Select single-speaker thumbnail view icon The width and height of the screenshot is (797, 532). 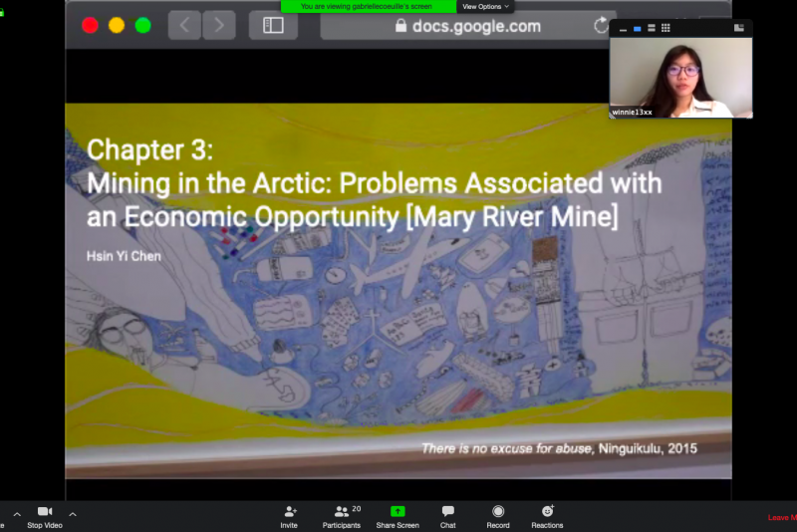[638, 29]
